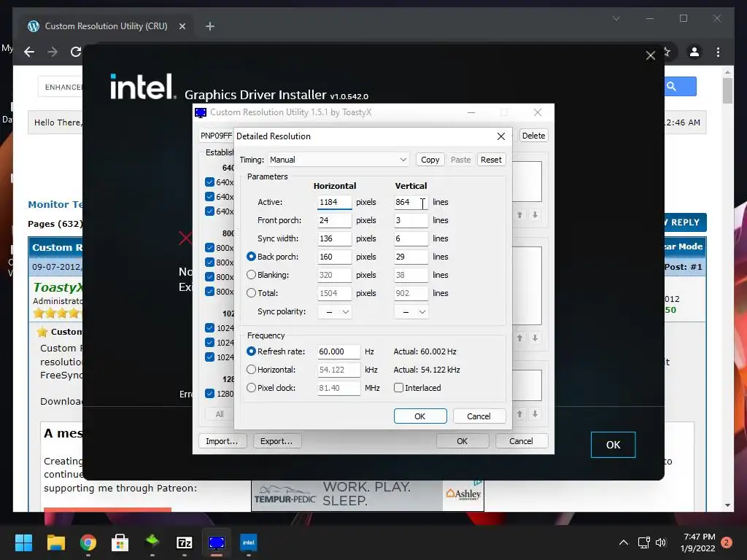This screenshot has width=747, height=560.
Task: Open network status tray icon
Action: [x=643, y=542]
